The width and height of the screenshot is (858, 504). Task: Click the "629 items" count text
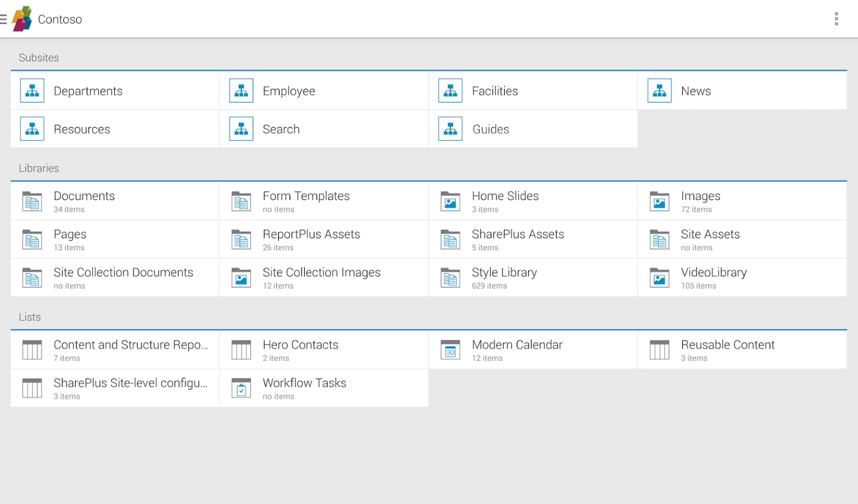click(489, 286)
